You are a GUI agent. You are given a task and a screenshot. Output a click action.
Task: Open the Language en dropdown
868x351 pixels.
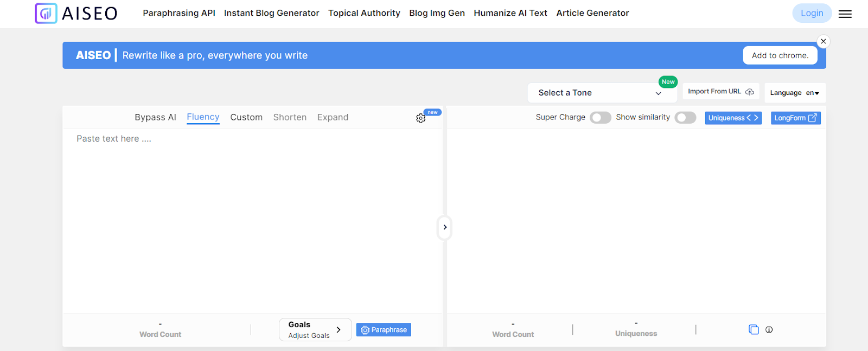tap(795, 93)
